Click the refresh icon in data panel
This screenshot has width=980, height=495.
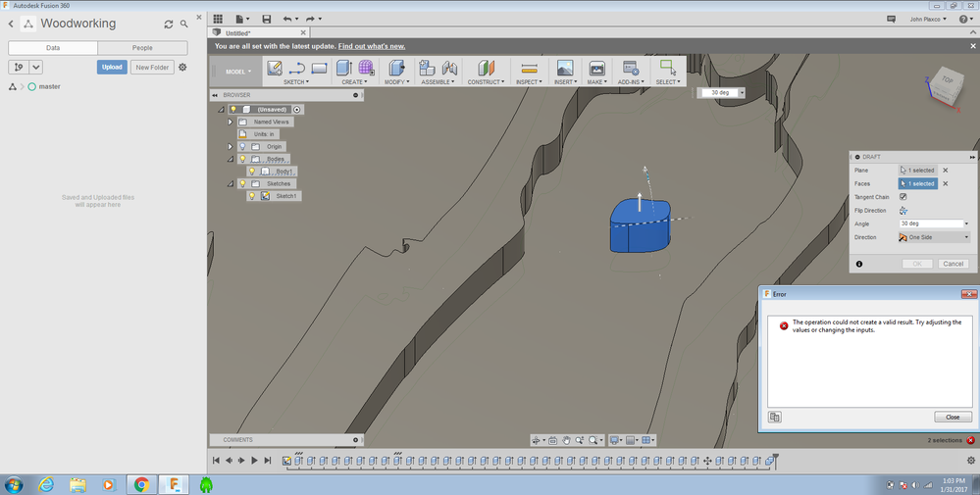(x=168, y=25)
